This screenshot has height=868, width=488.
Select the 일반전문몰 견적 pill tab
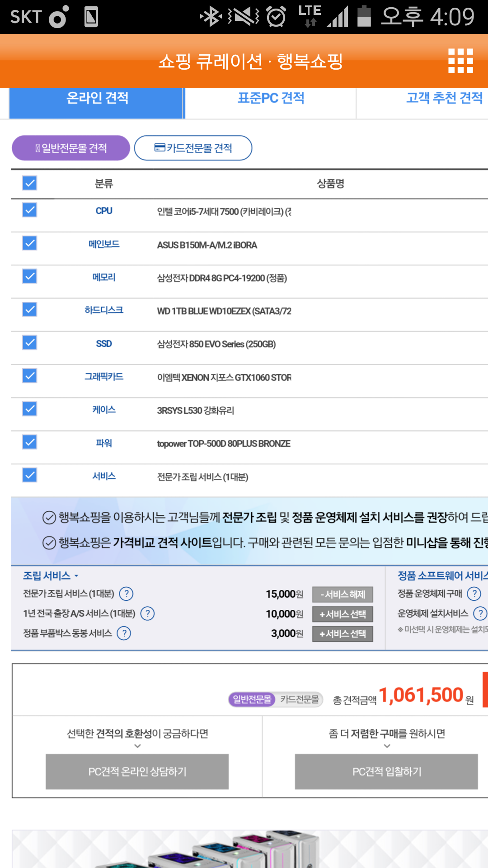pyautogui.click(x=71, y=148)
